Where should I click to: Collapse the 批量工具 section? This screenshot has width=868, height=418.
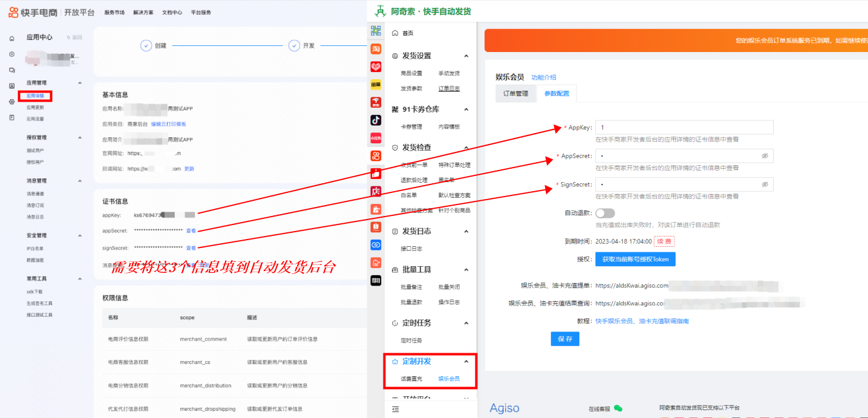coord(466,269)
